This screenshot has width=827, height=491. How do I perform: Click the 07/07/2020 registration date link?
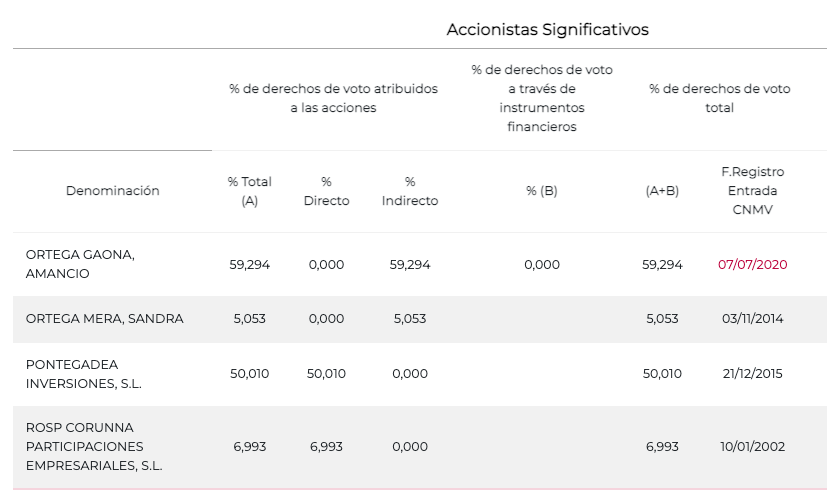tap(752, 265)
